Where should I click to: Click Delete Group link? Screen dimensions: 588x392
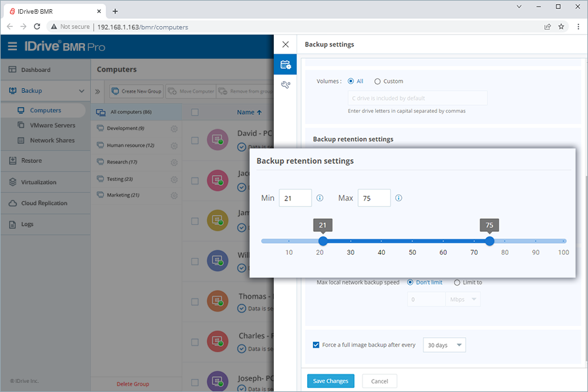(133, 384)
